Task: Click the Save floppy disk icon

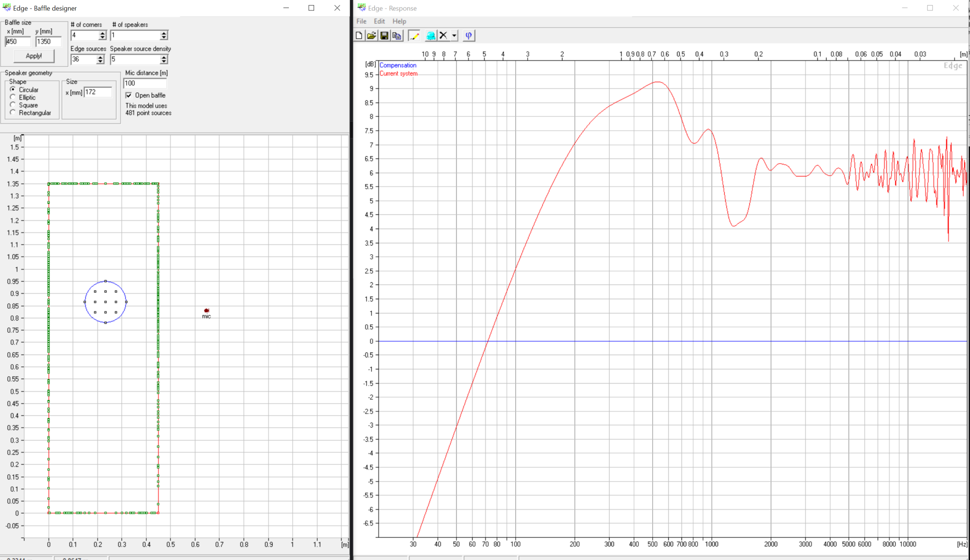Action: 384,36
